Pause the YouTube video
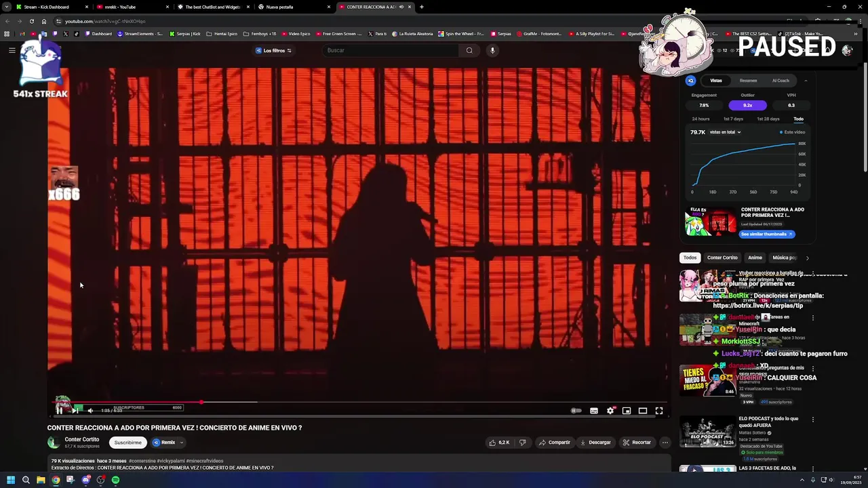The image size is (868, 488). point(60,410)
